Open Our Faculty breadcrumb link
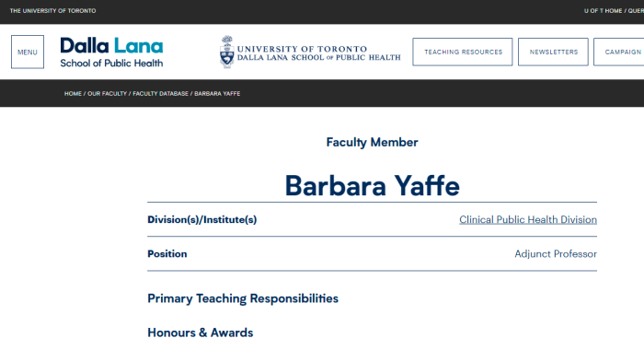This screenshot has height=350, width=644. [107, 94]
